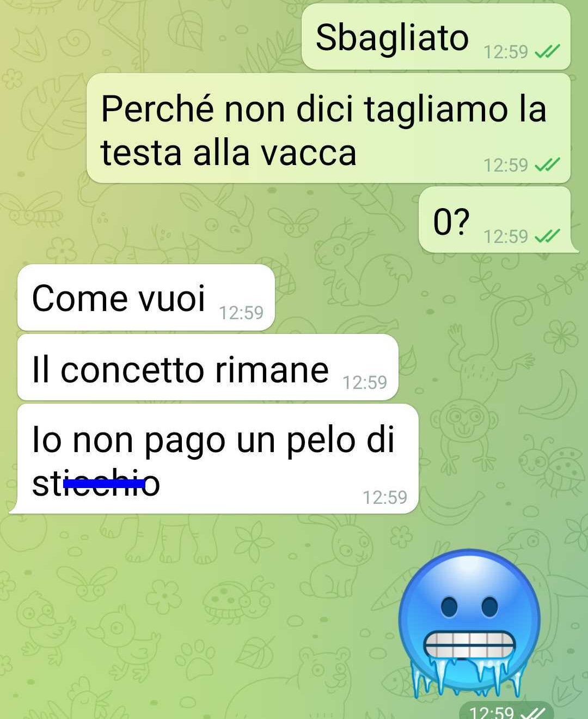Tap the 12:59 timestamp next to '0?'

pos(506,236)
